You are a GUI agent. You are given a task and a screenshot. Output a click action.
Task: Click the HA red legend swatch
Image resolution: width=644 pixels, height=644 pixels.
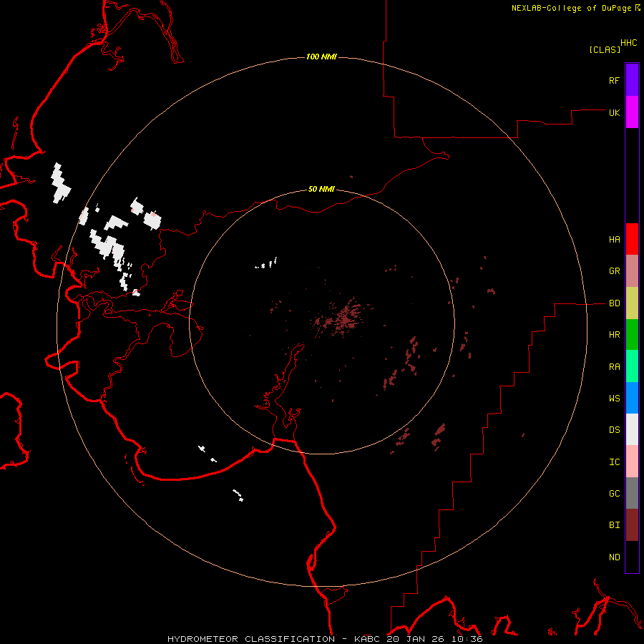pos(632,239)
